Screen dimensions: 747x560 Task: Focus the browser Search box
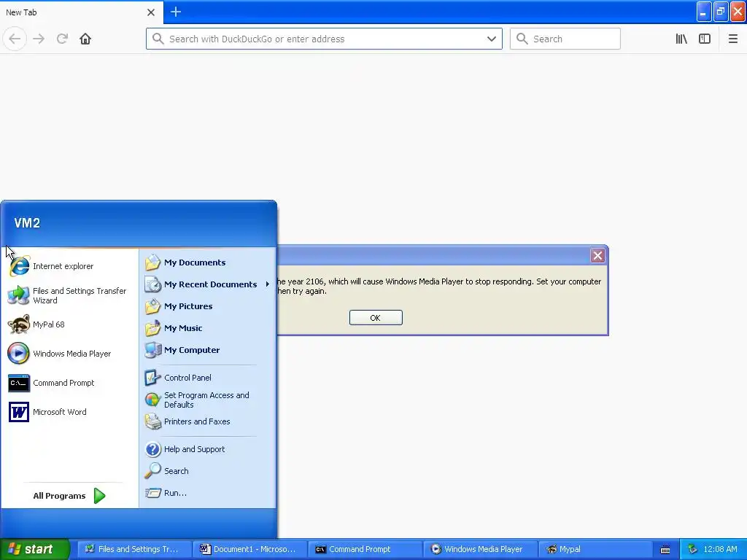tap(565, 39)
